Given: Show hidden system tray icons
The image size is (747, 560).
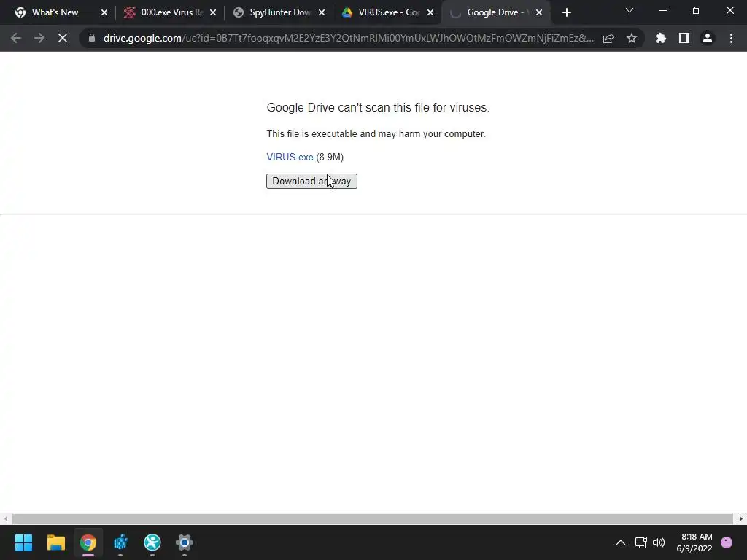Looking at the screenshot, I should (x=621, y=542).
